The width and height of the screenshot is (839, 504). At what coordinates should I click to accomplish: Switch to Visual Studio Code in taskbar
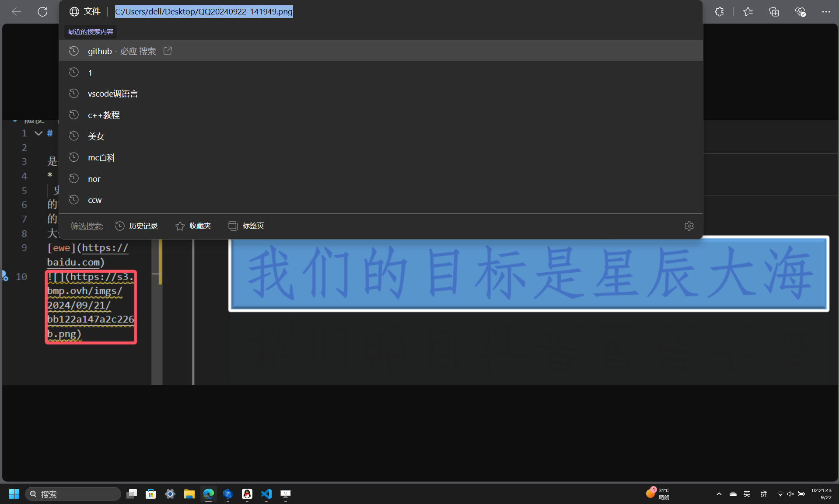pos(266,494)
